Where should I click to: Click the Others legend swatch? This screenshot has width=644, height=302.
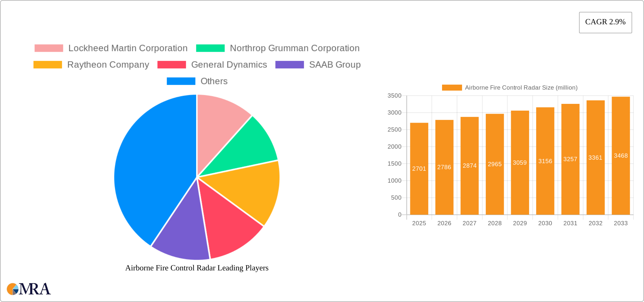point(181,81)
